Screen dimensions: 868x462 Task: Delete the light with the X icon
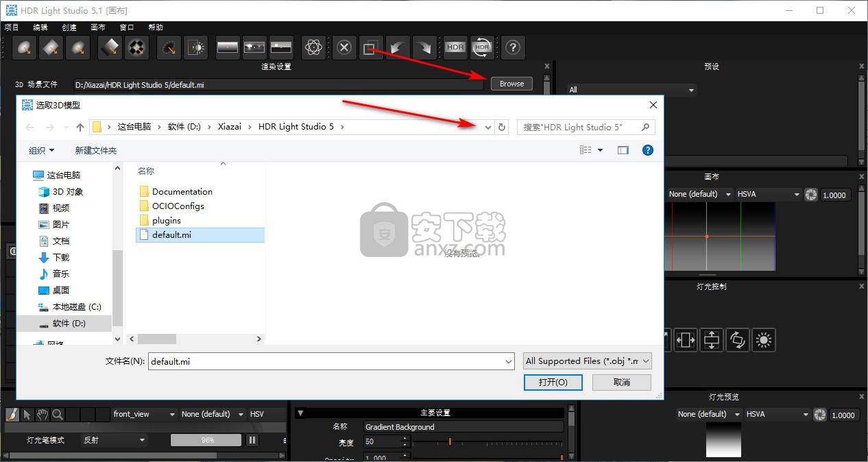345,48
